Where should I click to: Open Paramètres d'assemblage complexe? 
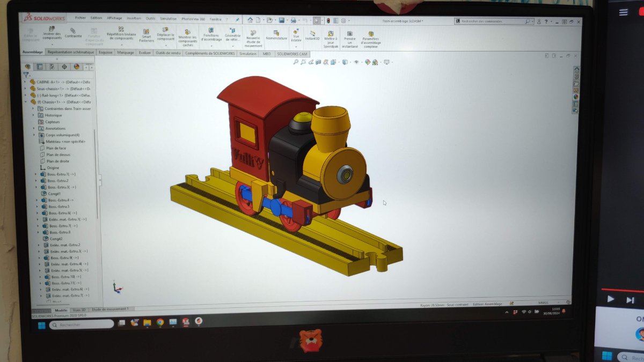[371, 39]
